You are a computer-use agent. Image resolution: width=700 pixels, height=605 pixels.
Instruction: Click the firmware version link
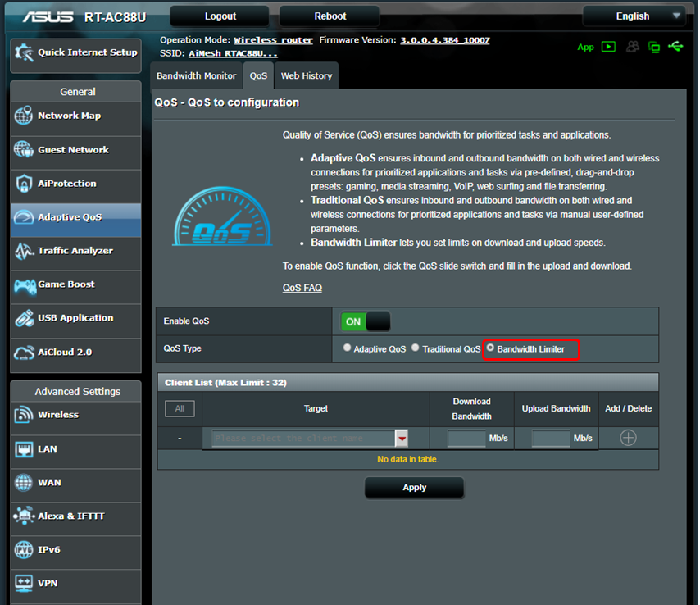tap(445, 40)
